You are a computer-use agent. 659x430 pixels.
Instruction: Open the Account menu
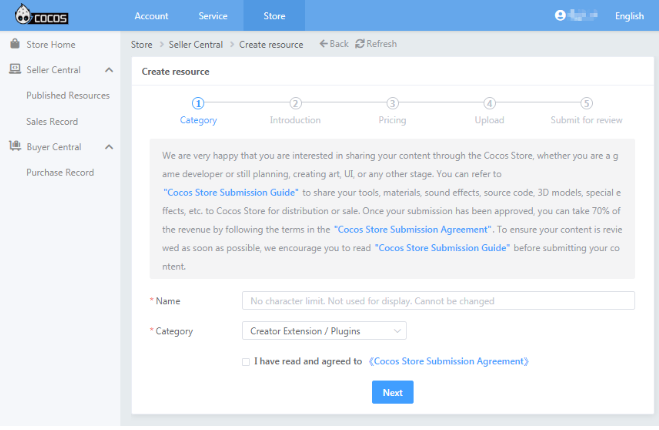point(151,16)
